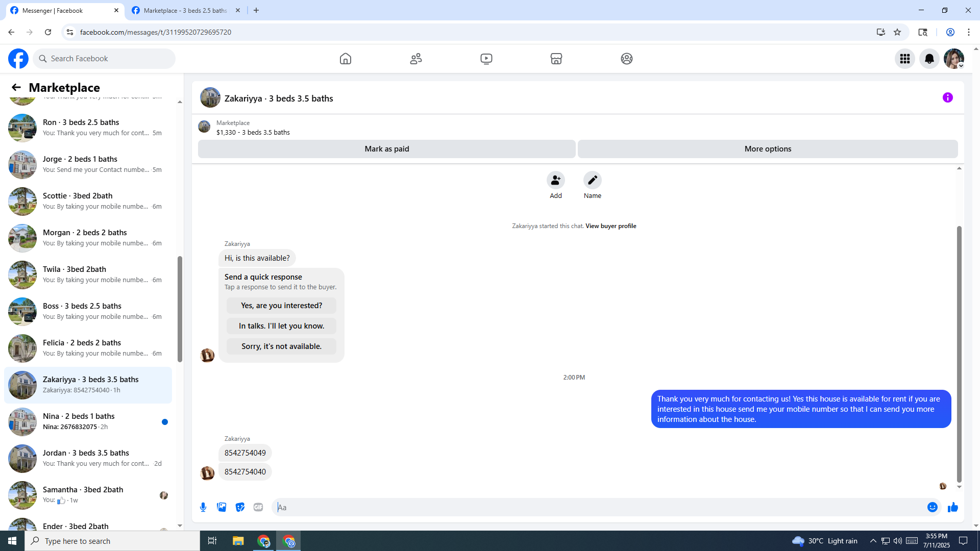Send a voice clip with microphone icon
Screen dimensions: 980x551
coord(203,507)
